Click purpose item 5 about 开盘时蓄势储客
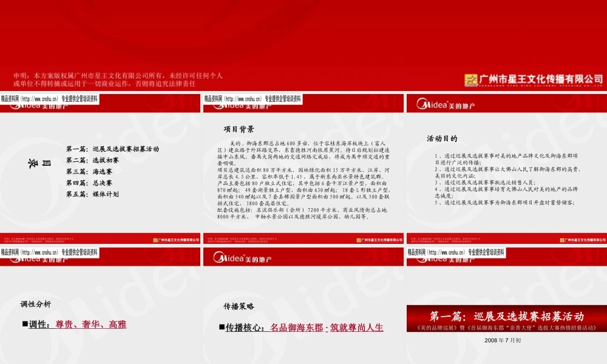Viewport: 607px width, 364px height. pos(504,202)
